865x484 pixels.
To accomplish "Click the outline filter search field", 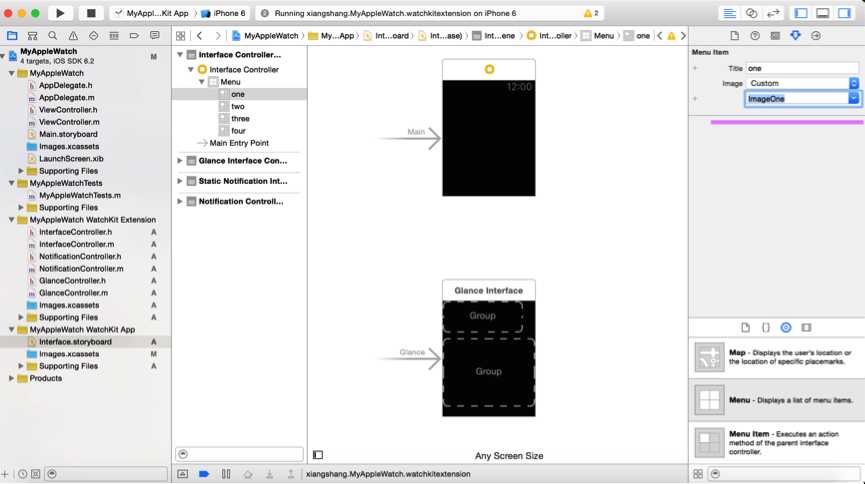I will 239,454.
